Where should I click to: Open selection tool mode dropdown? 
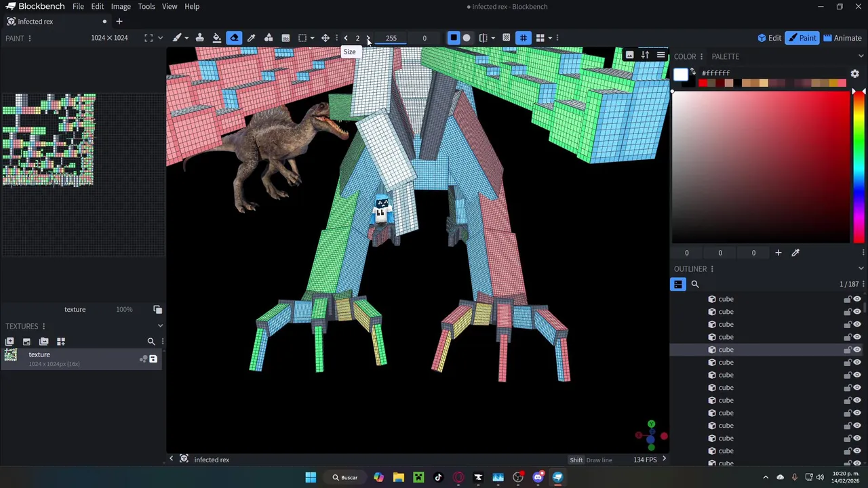tap(312, 38)
